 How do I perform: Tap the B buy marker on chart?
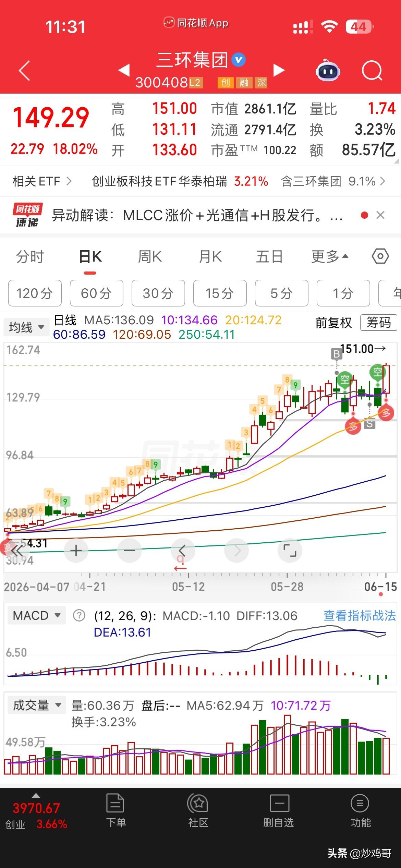click(337, 354)
